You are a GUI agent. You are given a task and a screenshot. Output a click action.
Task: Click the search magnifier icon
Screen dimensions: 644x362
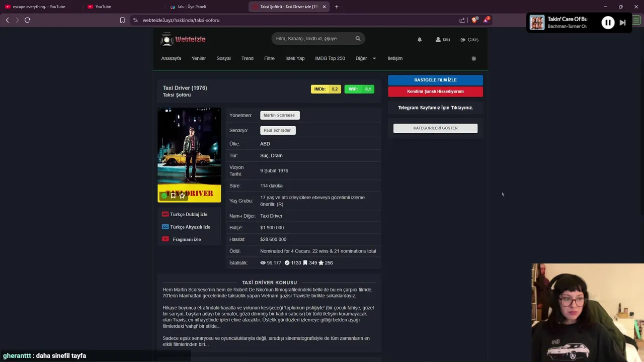358,39
